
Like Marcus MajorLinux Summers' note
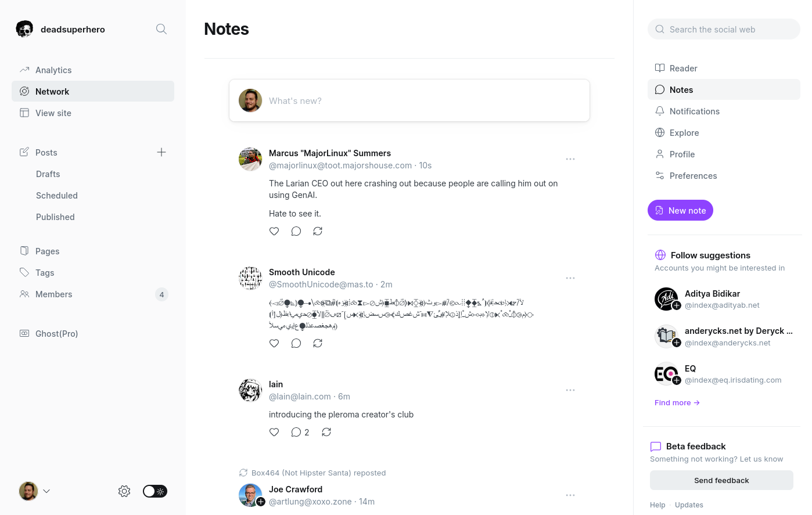[x=274, y=231]
